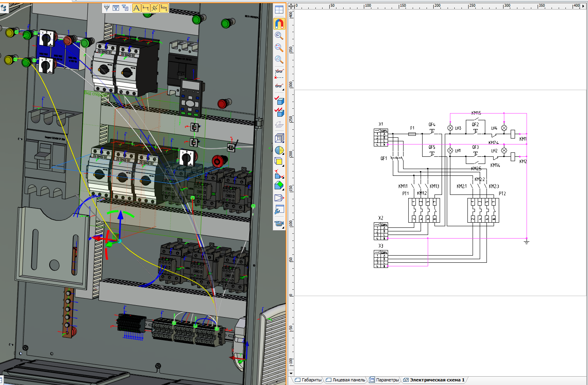Open the Параметры page tab
Viewport: 588px width, 385px height.
pos(384,380)
